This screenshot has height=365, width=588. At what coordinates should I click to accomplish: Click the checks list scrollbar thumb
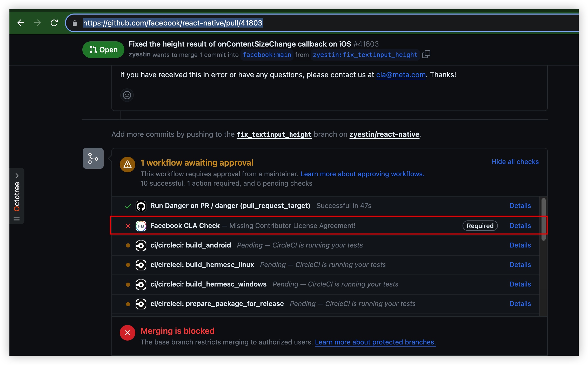pos(543,219)
